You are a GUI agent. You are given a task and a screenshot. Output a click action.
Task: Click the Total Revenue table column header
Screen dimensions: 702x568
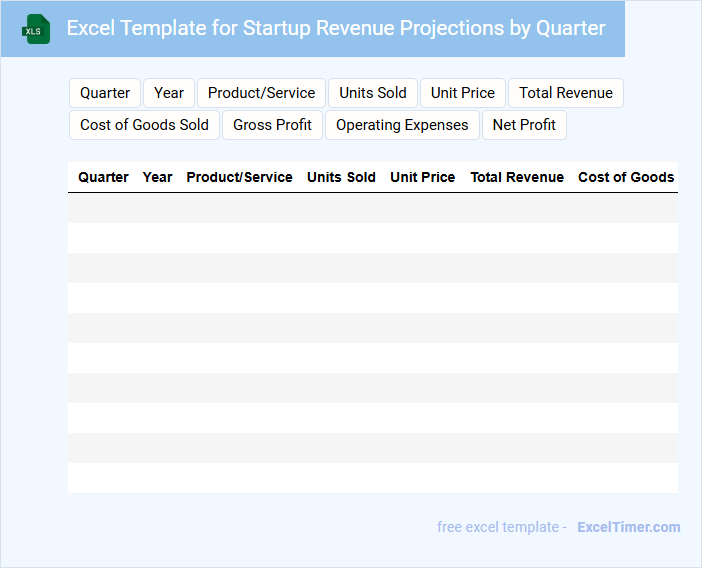517,177
